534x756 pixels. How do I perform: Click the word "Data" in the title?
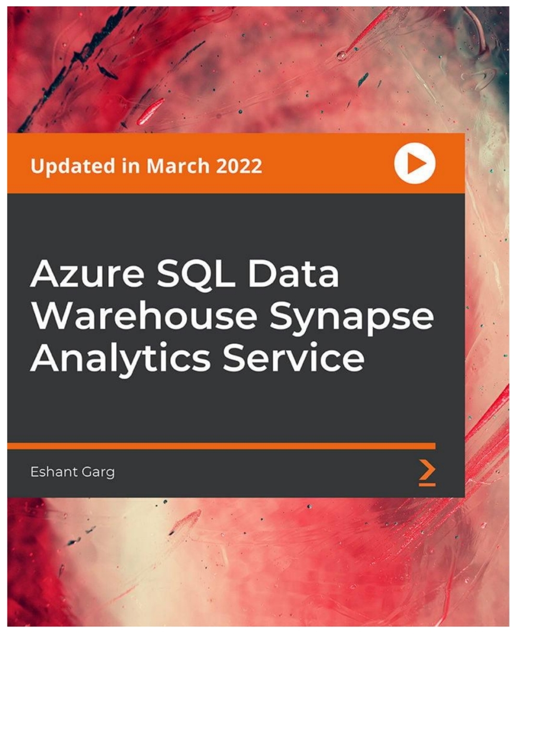click(x=293, y=274)
